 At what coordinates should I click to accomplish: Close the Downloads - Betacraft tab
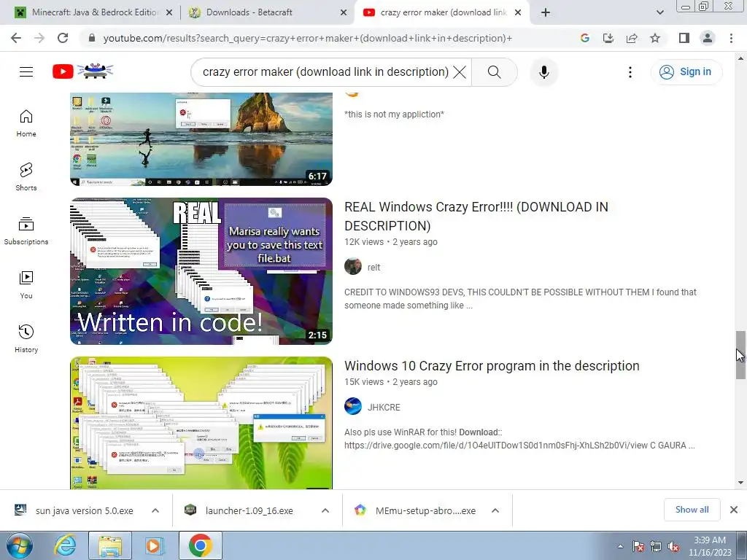click(x=344, y=13)
